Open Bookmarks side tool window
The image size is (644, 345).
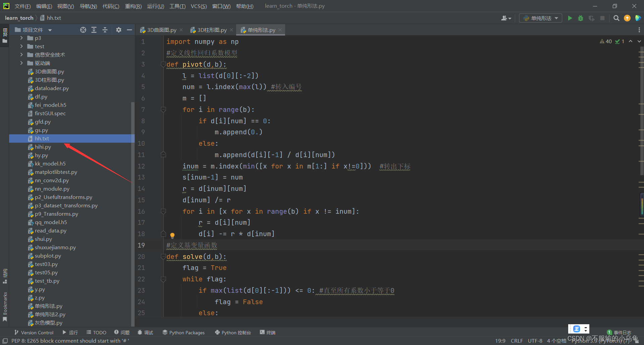[x=5, y=306]
